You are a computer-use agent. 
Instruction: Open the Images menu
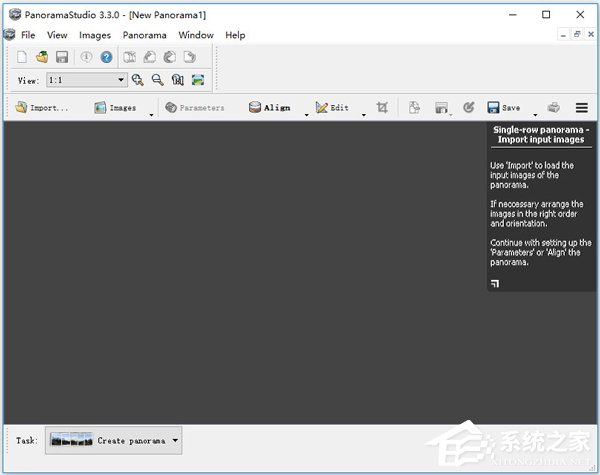point(95,35)
